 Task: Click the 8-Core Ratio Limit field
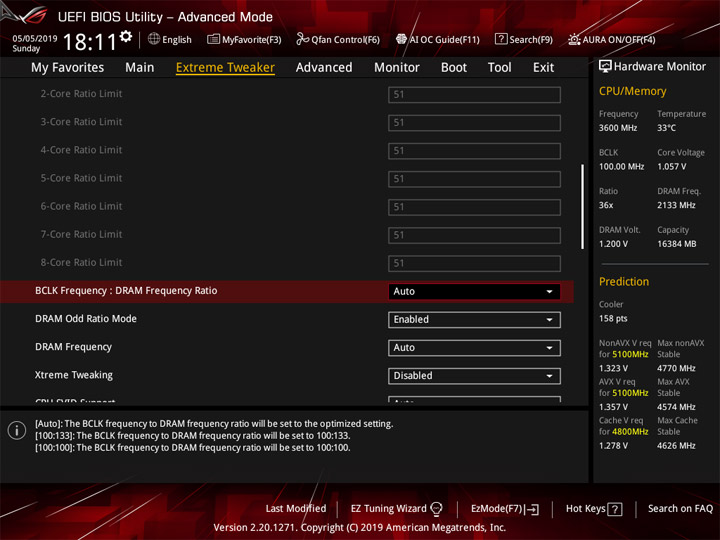[x=474, y=263]
